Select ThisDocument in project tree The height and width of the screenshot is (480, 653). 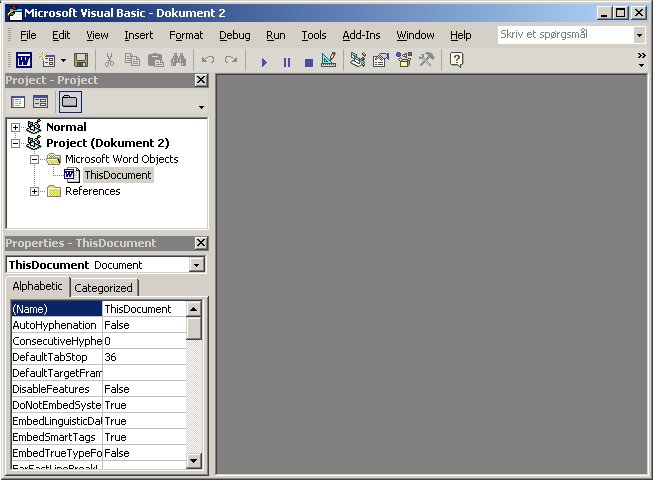118,175
